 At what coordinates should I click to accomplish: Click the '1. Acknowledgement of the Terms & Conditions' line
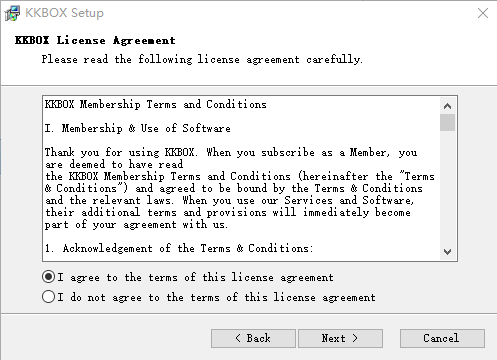coord(179,248)
